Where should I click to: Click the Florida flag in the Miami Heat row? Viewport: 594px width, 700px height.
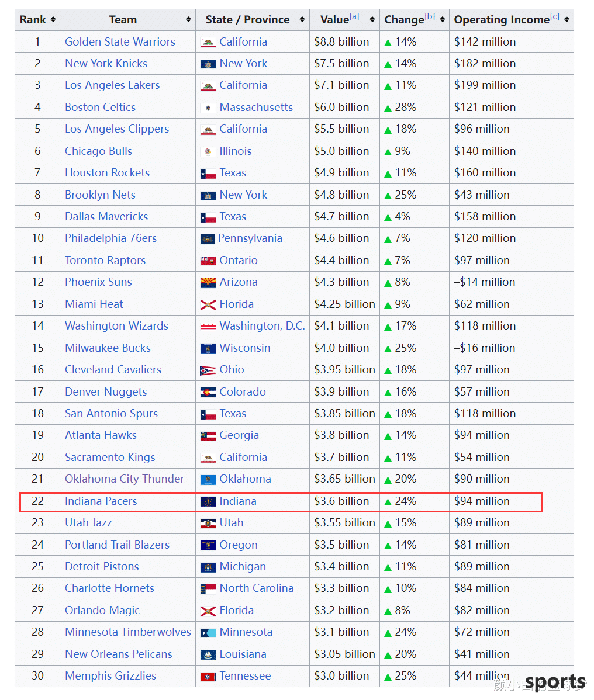(208, 304)
